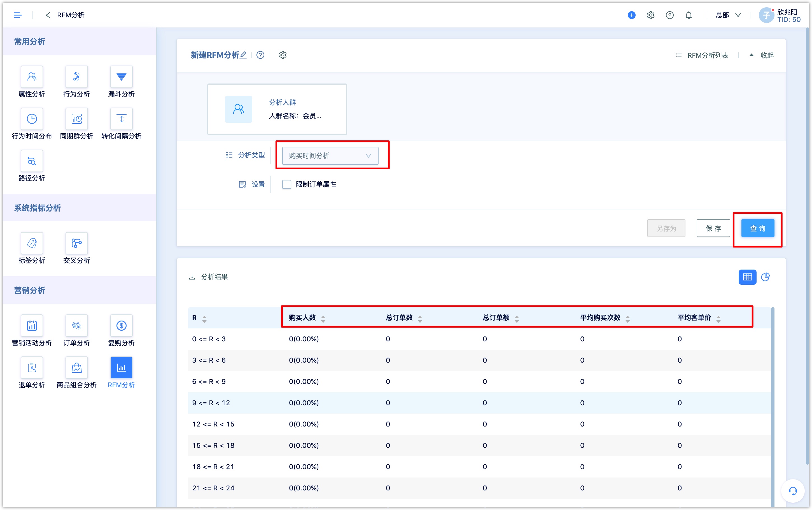Open the help question mark in top bar
The height and width of the screenshot is (510, 812).
669,15
